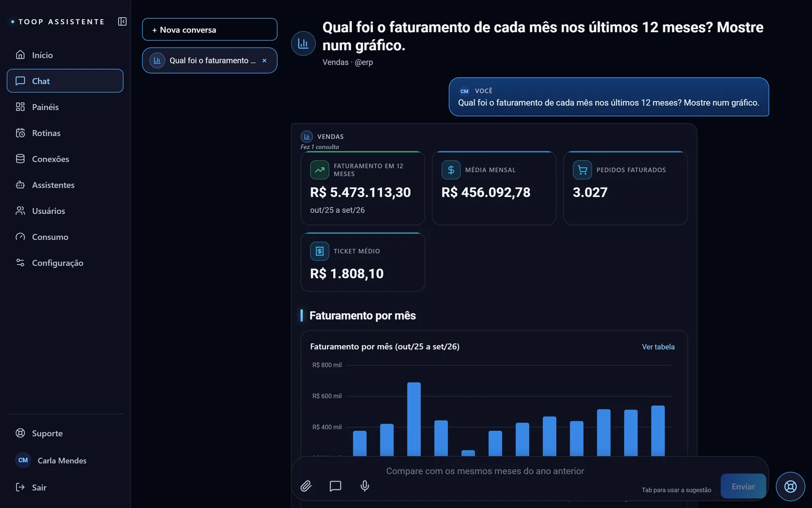Click the trending-up icon on Faturamento card
Screen dimensions: 812x508
[319, 170]
